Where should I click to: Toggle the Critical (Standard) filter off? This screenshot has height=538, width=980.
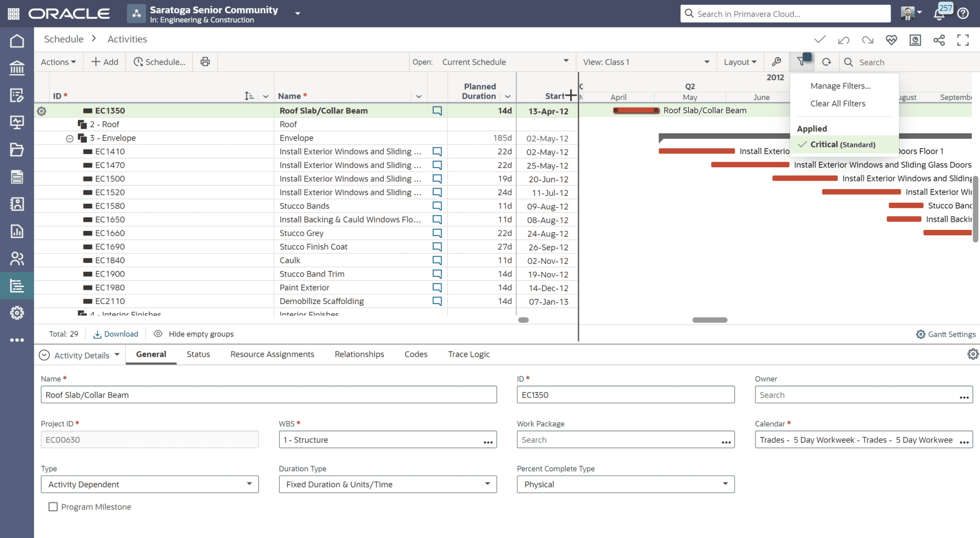pyautogui.click(x=844, y=144)
